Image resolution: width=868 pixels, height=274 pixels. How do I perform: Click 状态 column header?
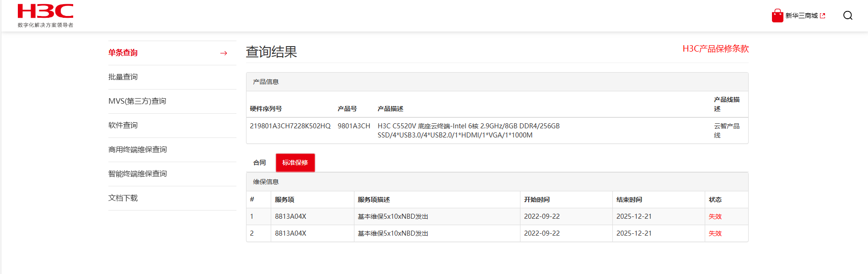pyautogui.click(x=715, y=200)
